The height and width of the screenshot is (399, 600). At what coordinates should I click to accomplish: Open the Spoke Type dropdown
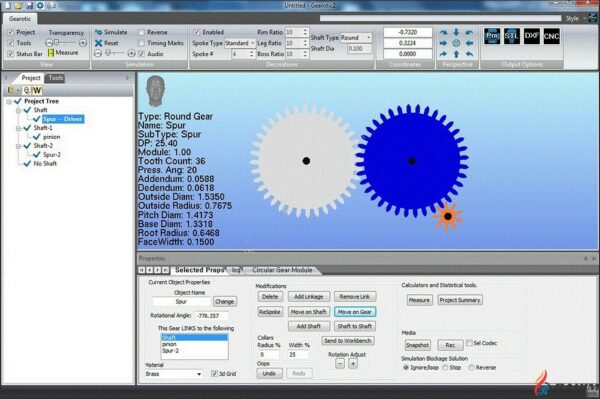[240, 43]
